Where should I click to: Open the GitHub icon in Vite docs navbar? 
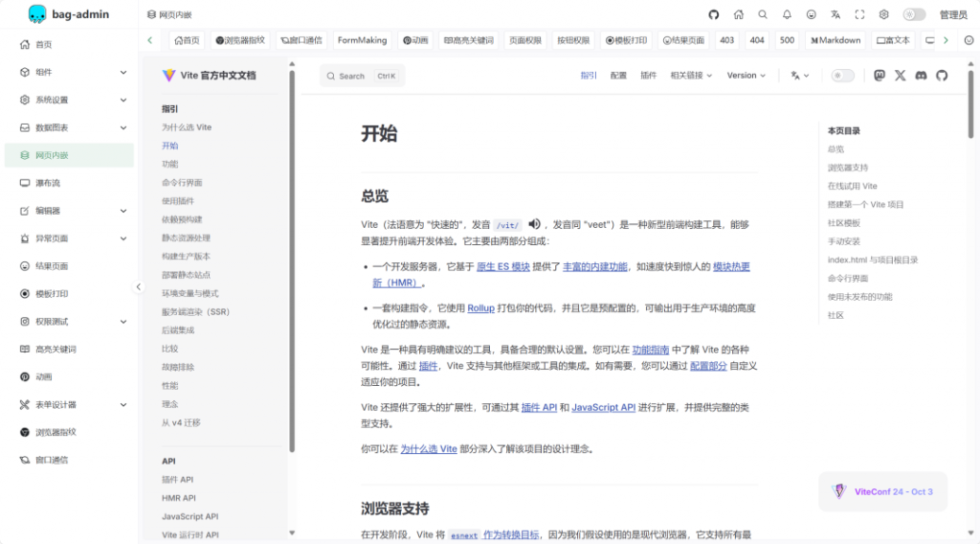tap(942, 76)
